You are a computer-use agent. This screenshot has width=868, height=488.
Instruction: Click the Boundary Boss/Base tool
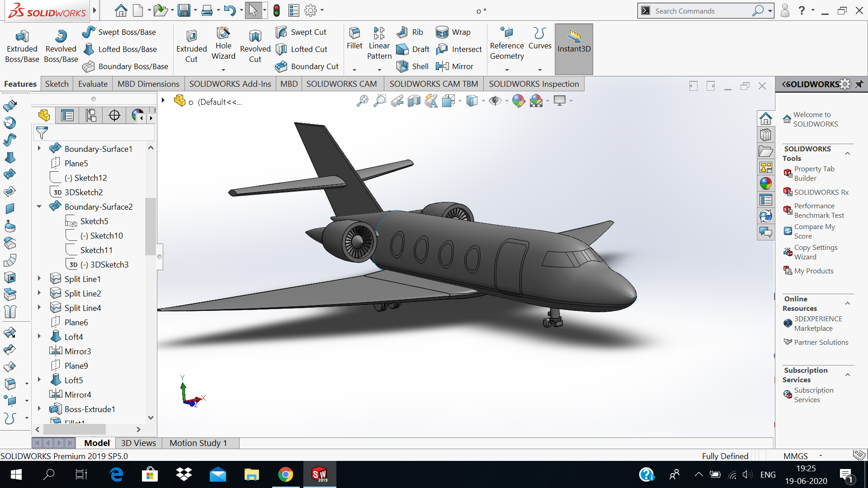(x=125, y=66)
